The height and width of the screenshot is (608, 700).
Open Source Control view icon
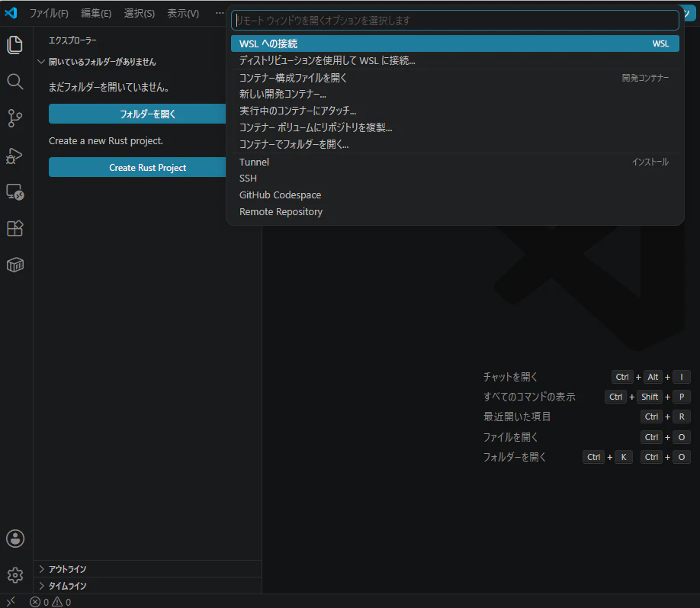[14, 118]
